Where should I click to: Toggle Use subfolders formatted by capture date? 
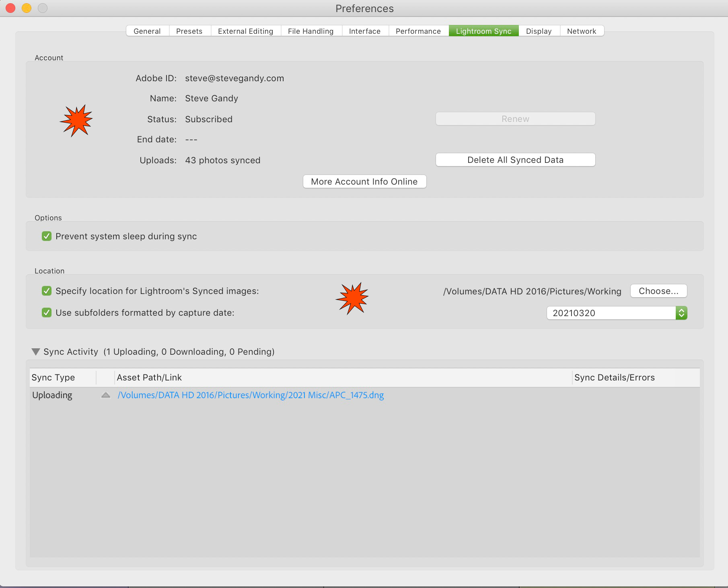pyautogui.click(x=47, y=313)
